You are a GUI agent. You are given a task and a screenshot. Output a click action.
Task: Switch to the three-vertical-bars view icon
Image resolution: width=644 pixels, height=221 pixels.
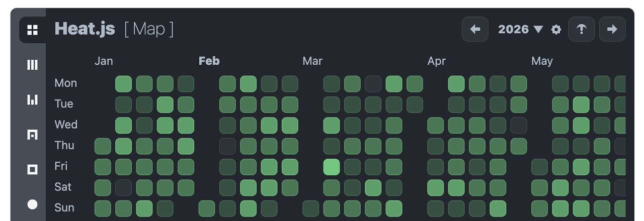[32, 65]
